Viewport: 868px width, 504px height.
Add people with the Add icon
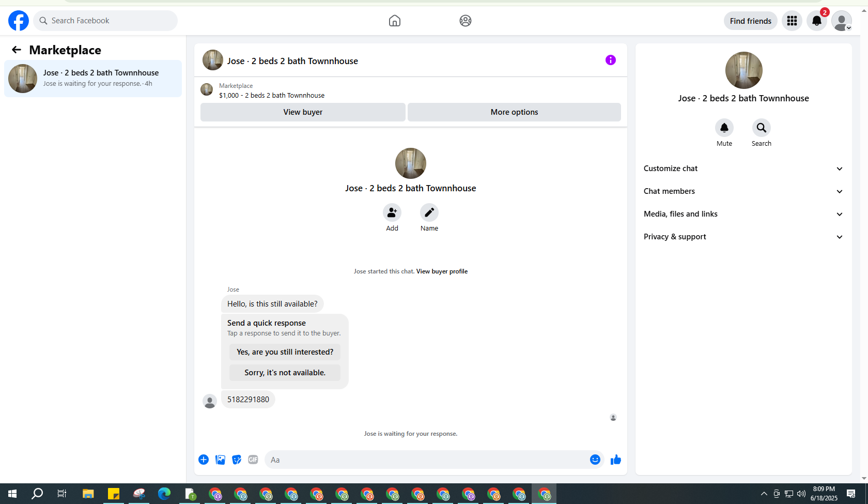(392, 212)
